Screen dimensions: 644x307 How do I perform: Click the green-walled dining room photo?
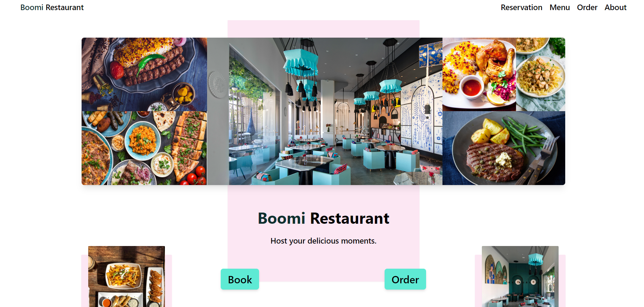pyautogui.click(x=520, y=277)
